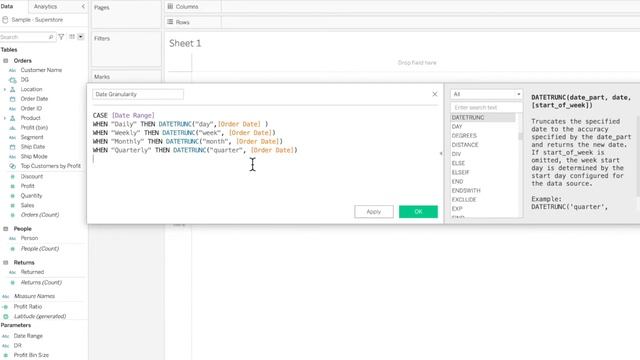
Task: Confirm the calculation with OK
Action: click(418, 211)
